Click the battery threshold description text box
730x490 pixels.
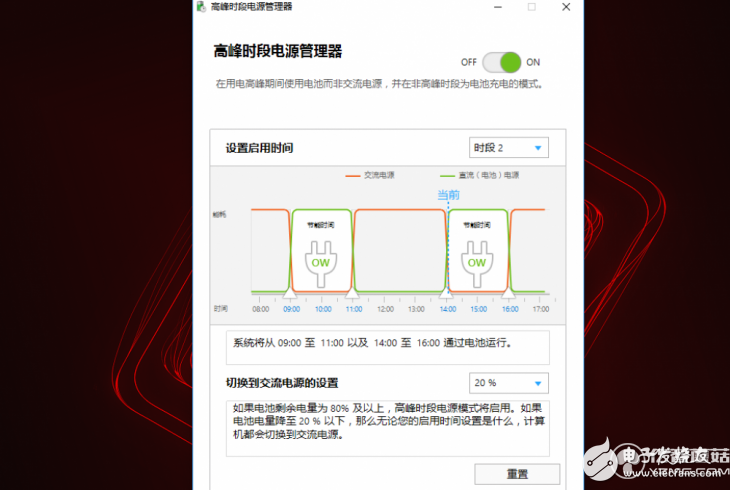[x=387, y=428]
